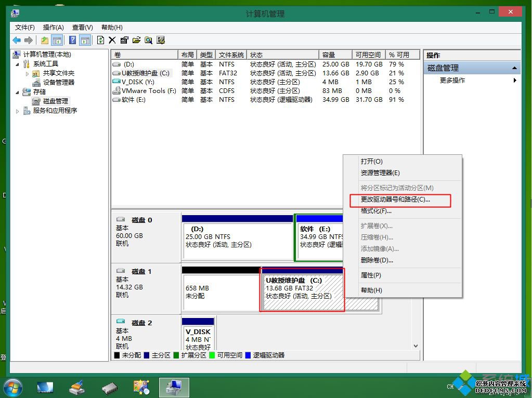Screen dimensions: 532x398
Task: Click the Start orb on the taskbar
Action: tap(12, 388)
